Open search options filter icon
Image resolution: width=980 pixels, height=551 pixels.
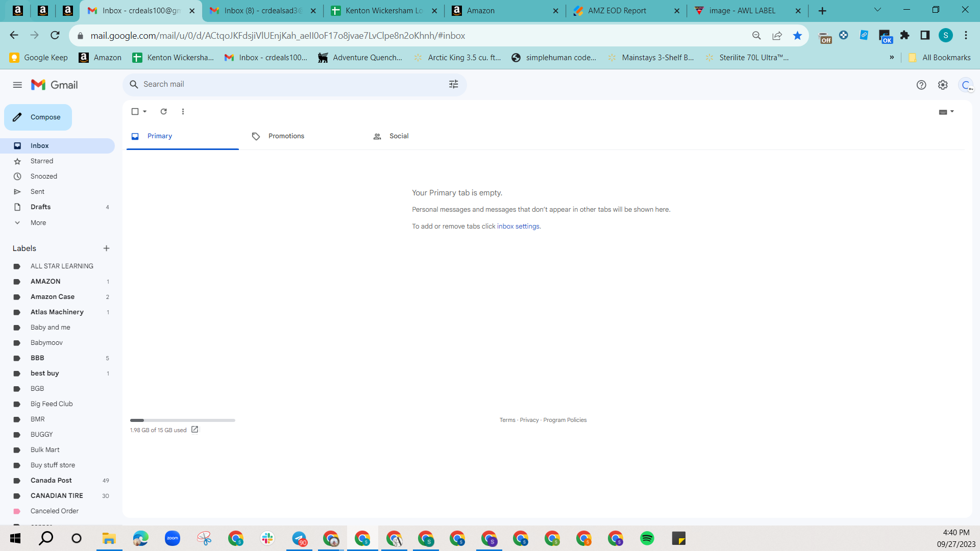[x=453, y=84]
